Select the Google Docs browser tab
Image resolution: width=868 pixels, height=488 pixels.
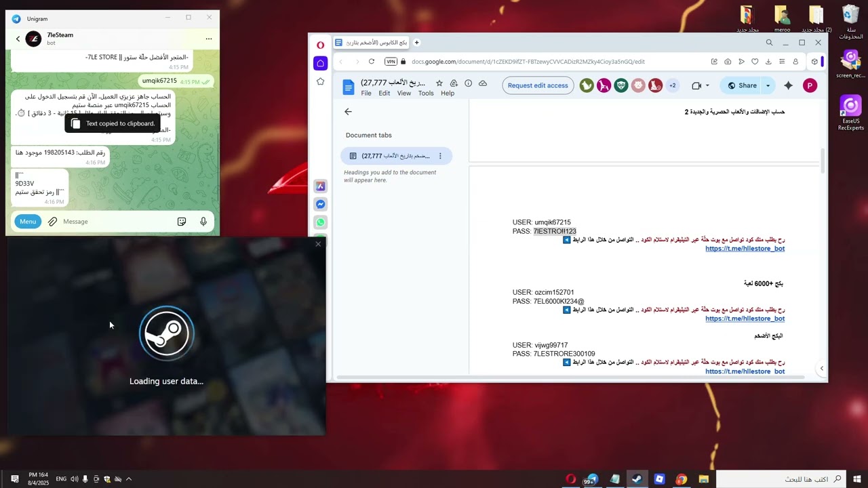372,43
